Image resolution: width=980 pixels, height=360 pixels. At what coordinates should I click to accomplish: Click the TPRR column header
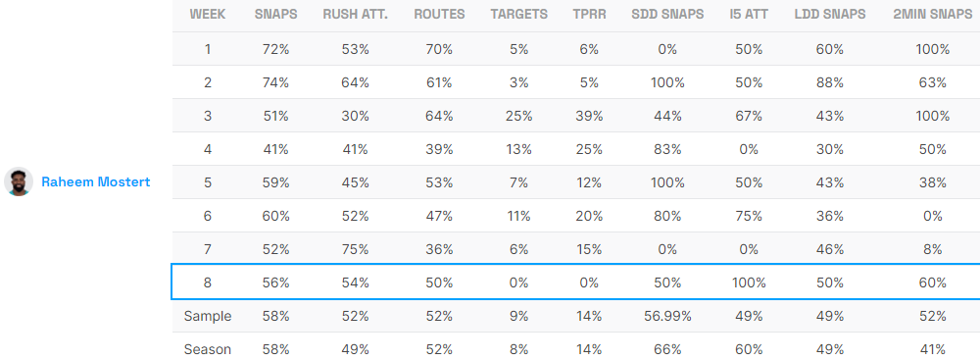(x=589, y=14)
